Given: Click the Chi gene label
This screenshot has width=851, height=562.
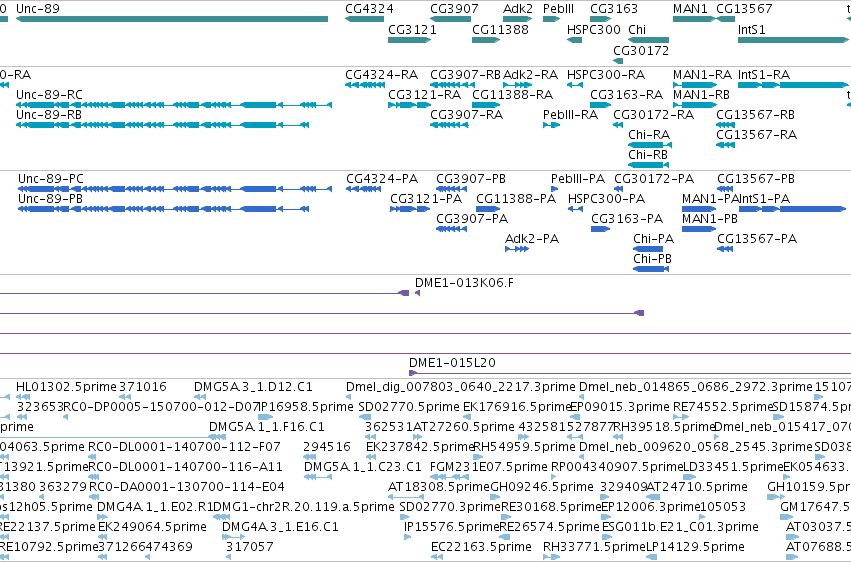Looking at the screenshot, I should (x=637, y=29).
